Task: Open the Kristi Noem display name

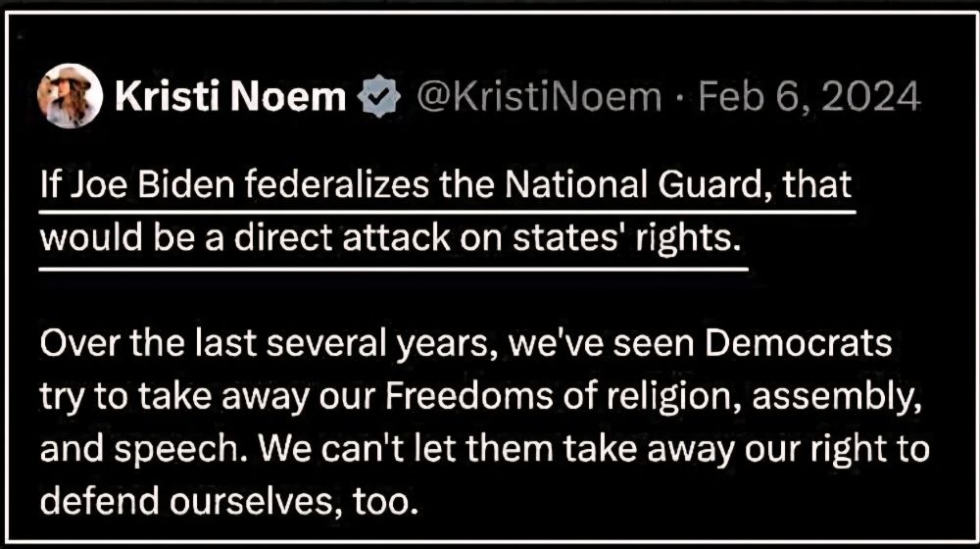Action: [x=231, y=98]
